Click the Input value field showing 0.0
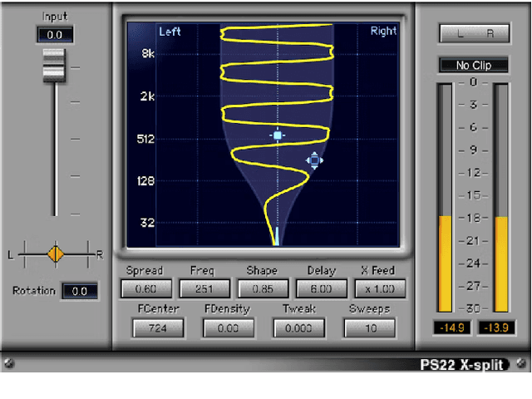 pos(54,35)
